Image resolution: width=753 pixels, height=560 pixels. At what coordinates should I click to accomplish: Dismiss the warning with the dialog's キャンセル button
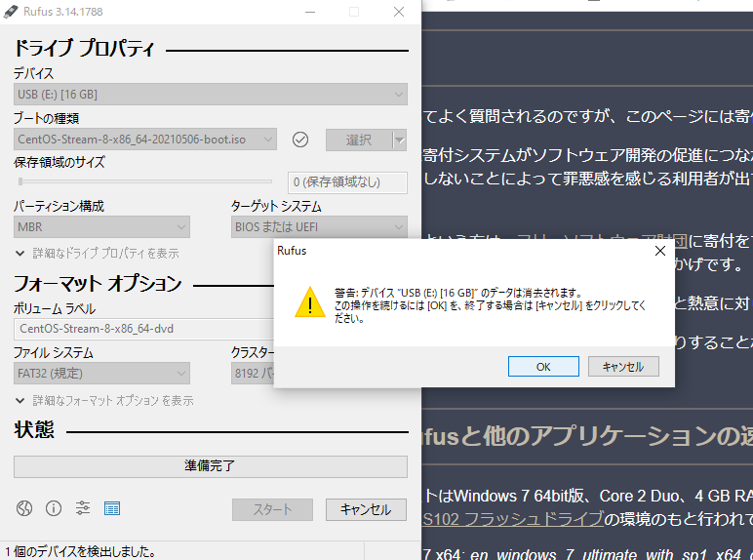point(623,367)
